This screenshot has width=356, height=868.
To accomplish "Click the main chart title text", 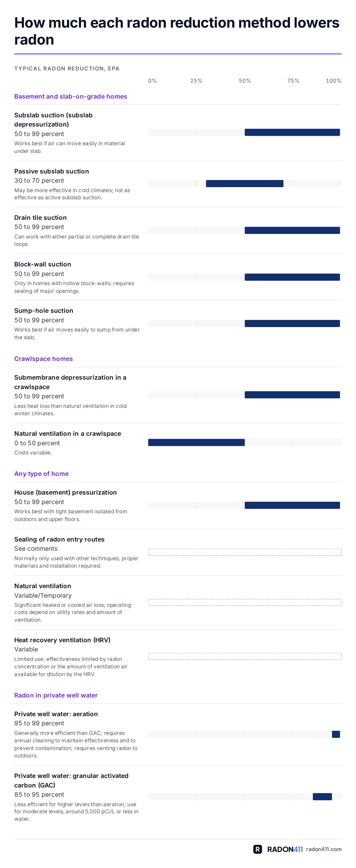I will tap(177, 31).
